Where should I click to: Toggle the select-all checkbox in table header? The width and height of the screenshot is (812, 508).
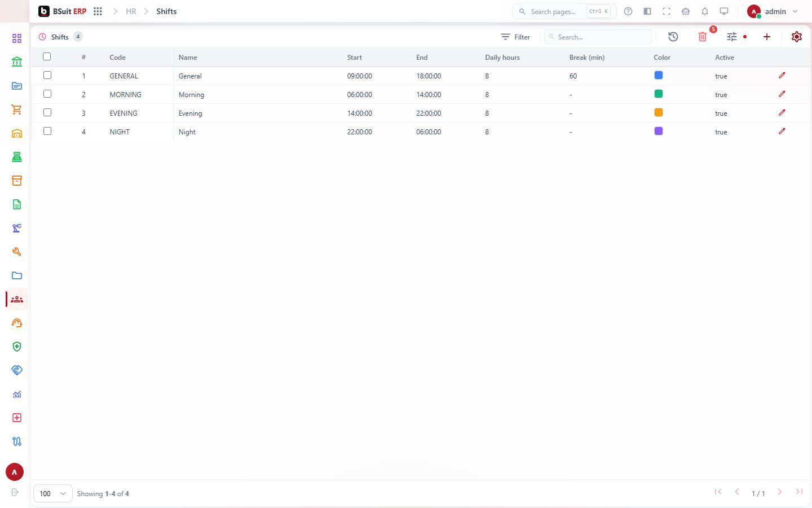(47, 56)
